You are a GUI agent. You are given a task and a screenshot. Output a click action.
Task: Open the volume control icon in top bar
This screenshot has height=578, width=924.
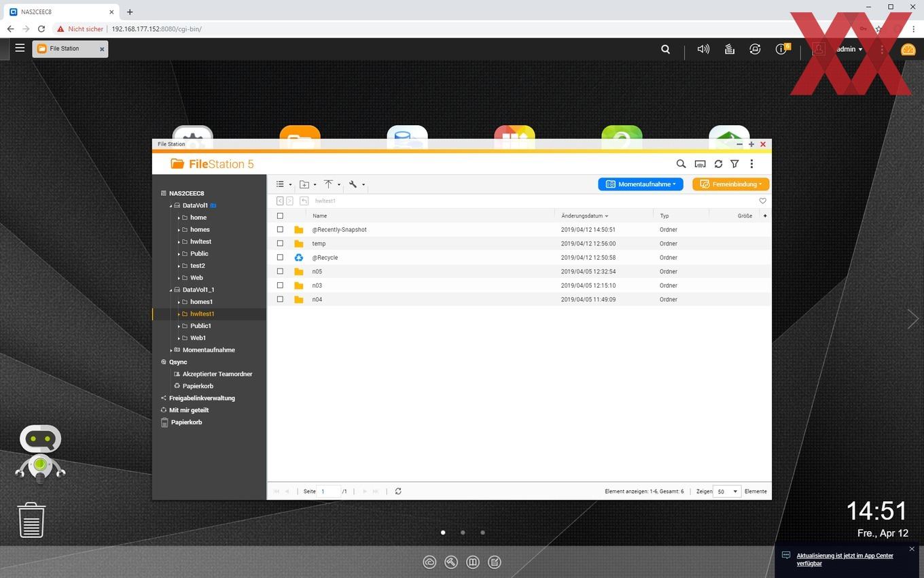point(703,49)
